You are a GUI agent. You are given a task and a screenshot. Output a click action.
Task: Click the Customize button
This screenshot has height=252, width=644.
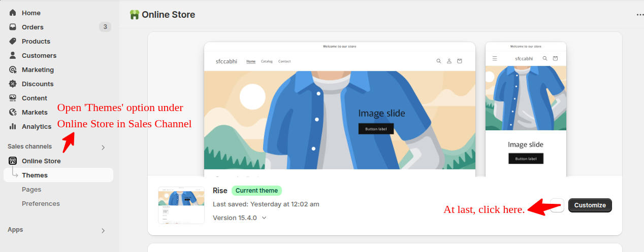click(590, 205)
